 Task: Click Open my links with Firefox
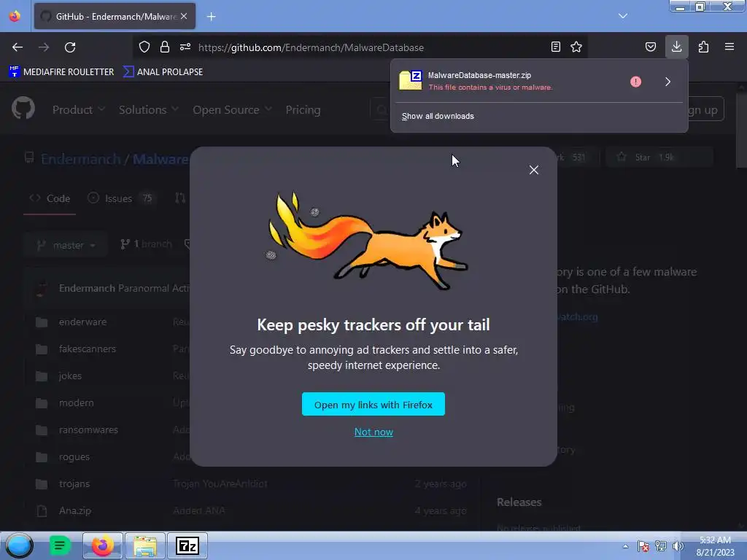point(373,404)
